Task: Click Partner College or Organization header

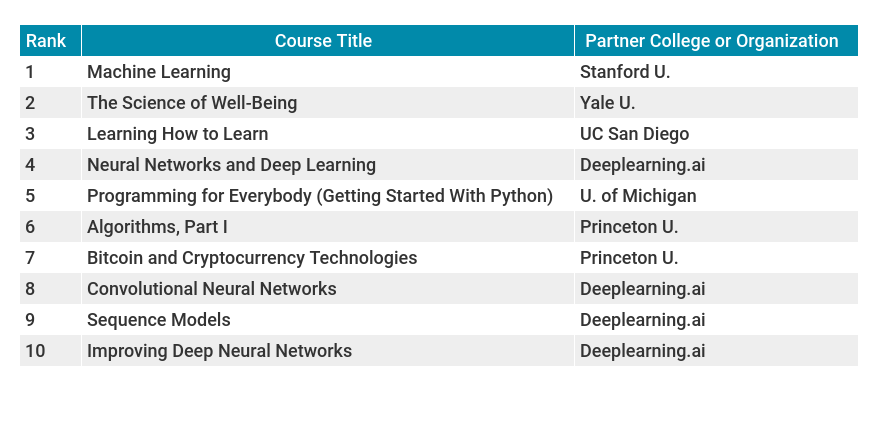Action: pos(711,41)
